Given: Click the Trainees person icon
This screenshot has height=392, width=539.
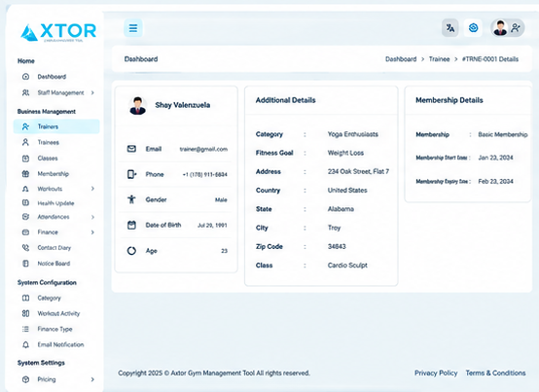Looking at the screenshot, I should 25,142.
